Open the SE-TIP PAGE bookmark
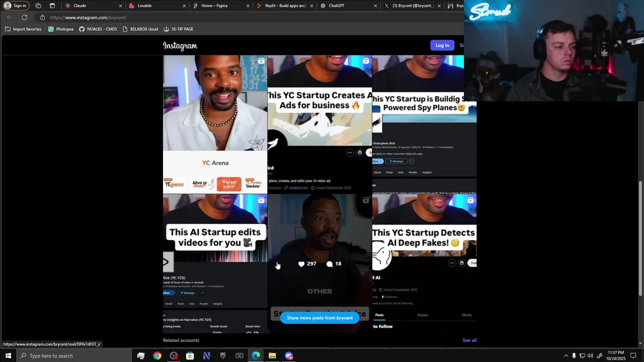644x362 pixels. point(179,29)
